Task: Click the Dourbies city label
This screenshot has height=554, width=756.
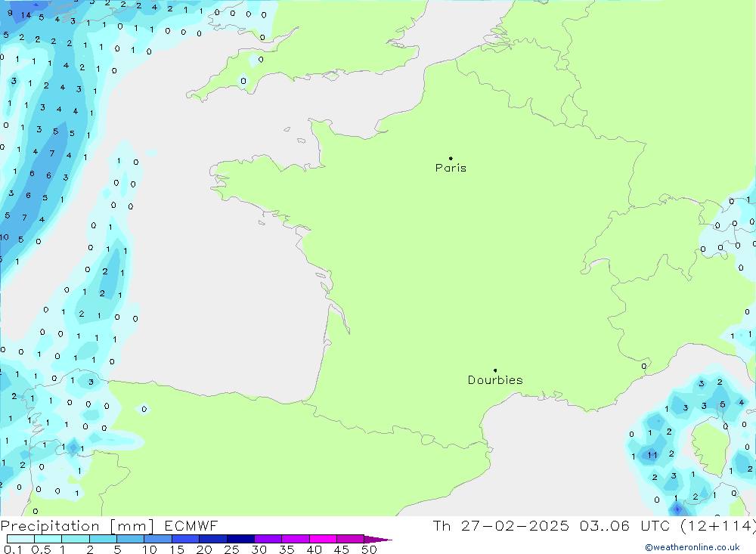Action: [x=495, y=380]
